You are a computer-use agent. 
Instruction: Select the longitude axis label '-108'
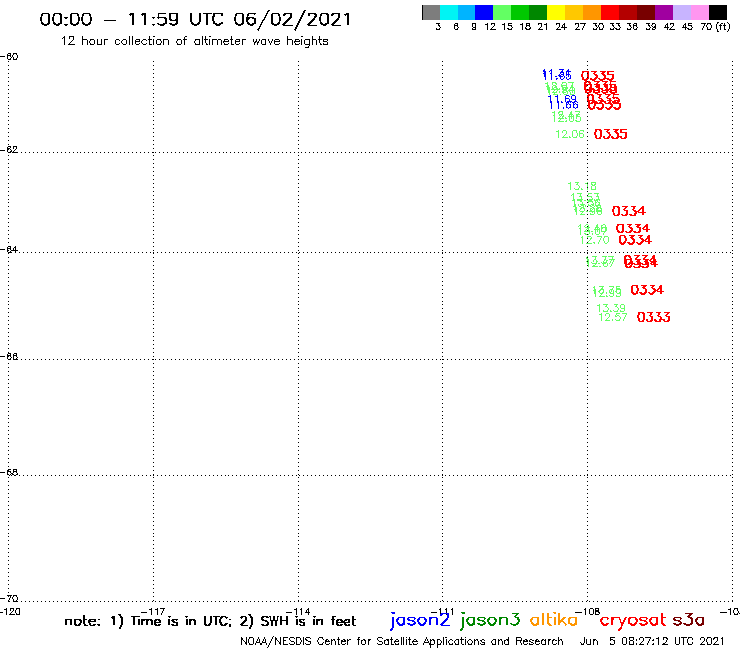coord(588,612)
